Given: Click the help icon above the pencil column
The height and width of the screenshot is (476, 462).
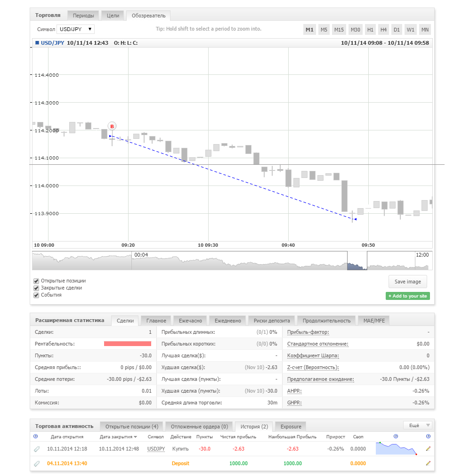Looking at the screenshot, I should coord(428,436).
